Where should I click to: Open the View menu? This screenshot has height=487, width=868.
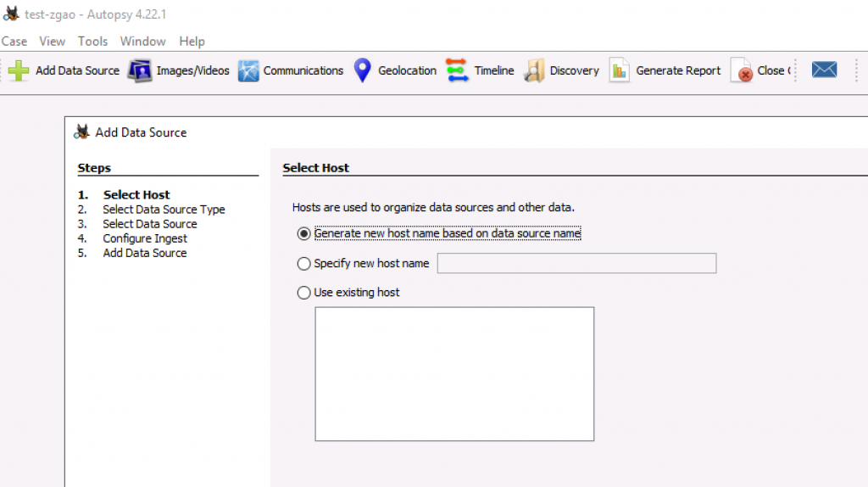click(x=52, y=41)
